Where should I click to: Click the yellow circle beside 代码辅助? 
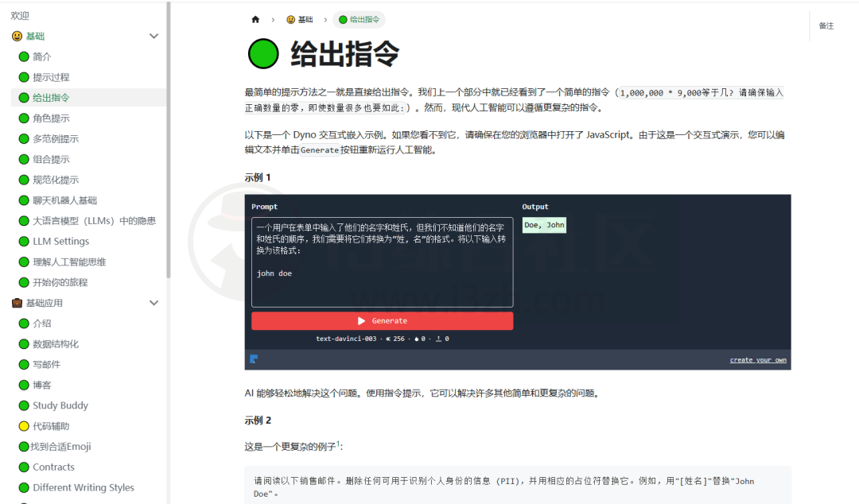[24, 426]
